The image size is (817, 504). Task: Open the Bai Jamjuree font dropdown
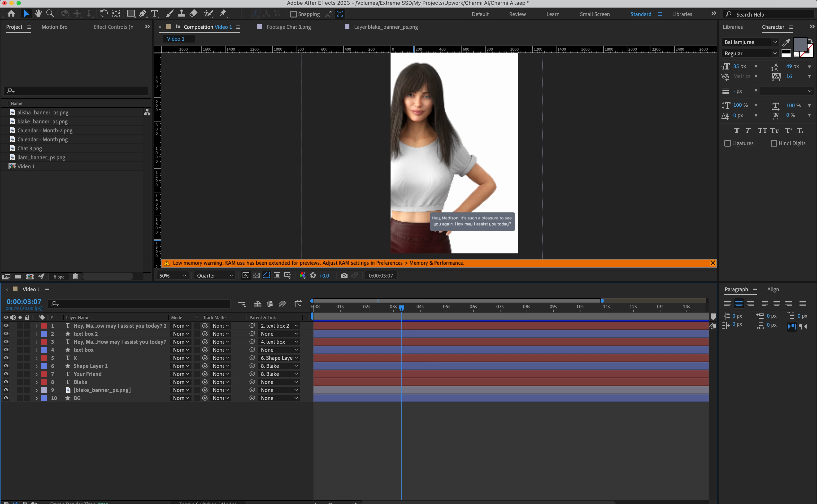click(775, 42)
